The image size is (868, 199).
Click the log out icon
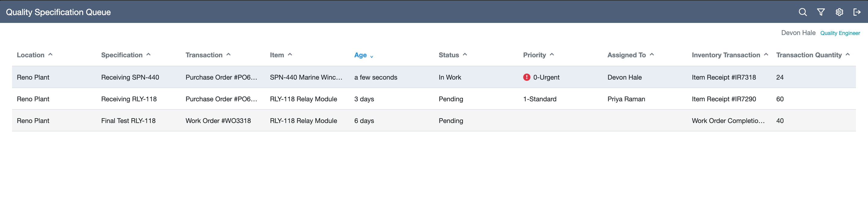coord(857,12)
